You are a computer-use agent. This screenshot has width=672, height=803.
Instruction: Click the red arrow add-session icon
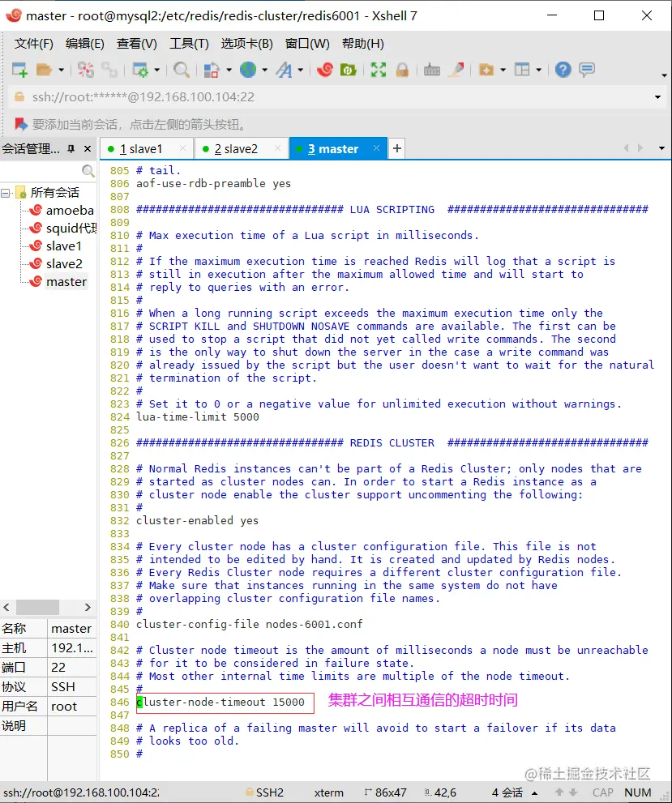(20, 124)
